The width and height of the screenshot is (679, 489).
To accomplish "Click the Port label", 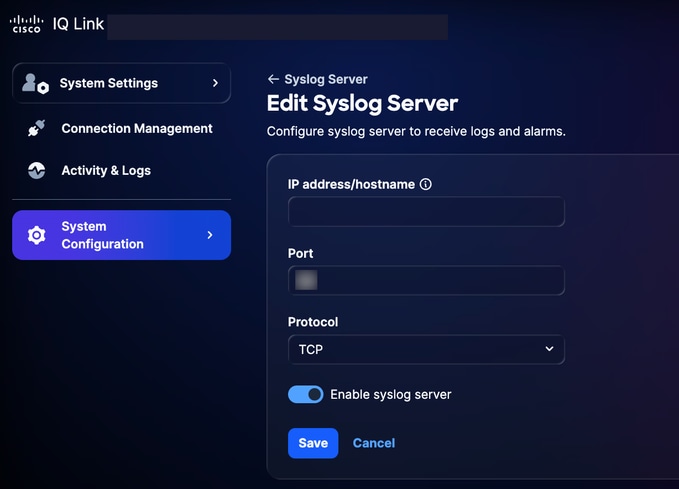I will [301, 253].
